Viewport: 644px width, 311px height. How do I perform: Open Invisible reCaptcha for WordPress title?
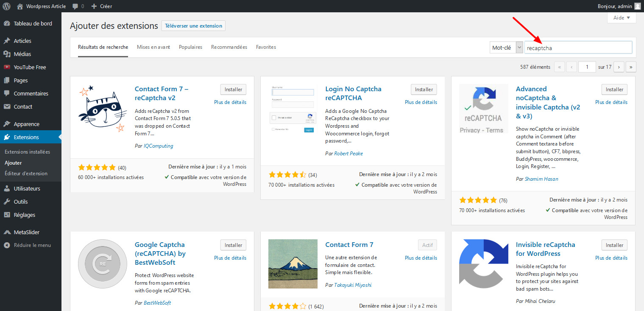[x=546, y=249]
